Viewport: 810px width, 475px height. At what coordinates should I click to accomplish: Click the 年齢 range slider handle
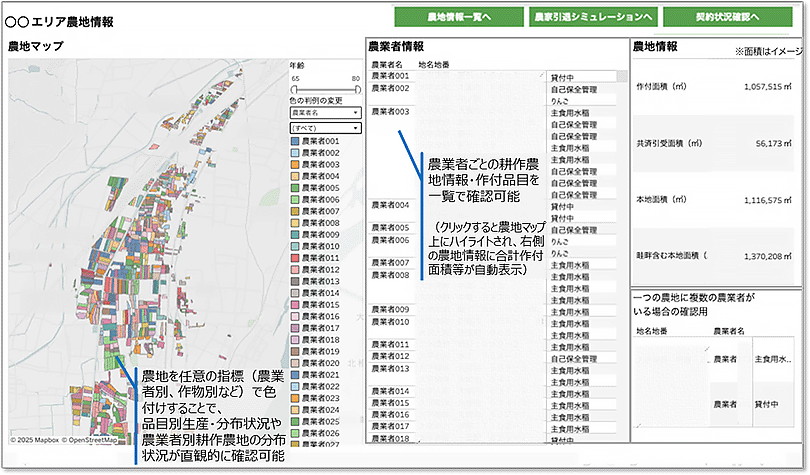[x=292, y=89]
